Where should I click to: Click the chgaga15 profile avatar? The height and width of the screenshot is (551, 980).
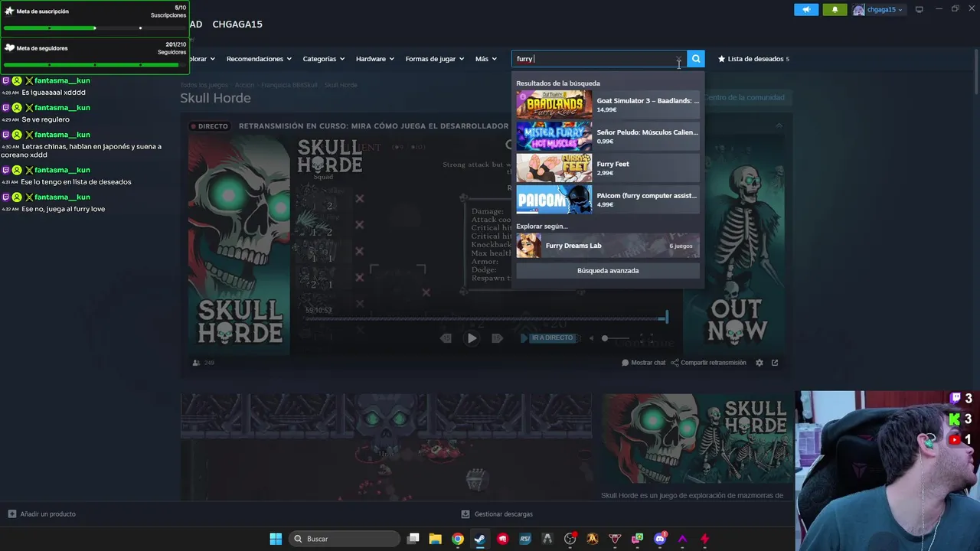click(x=858, y=10)
